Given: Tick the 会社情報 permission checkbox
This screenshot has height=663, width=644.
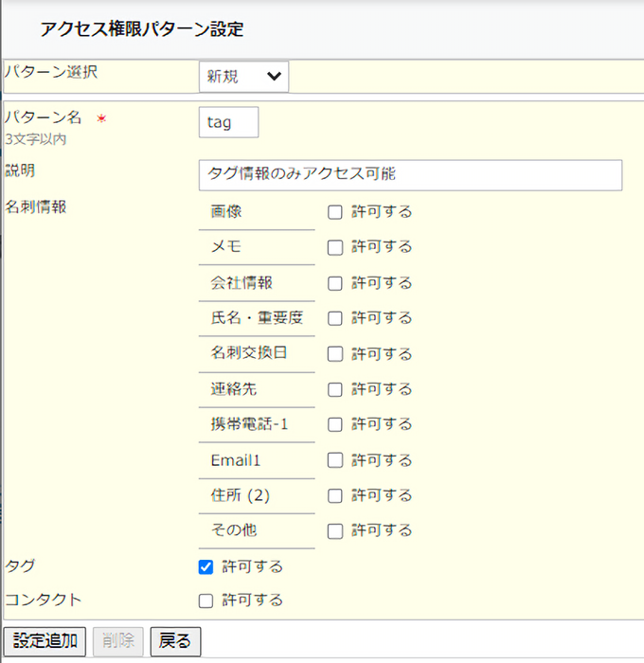Looking at the screenshot, I should coord(335,283).
